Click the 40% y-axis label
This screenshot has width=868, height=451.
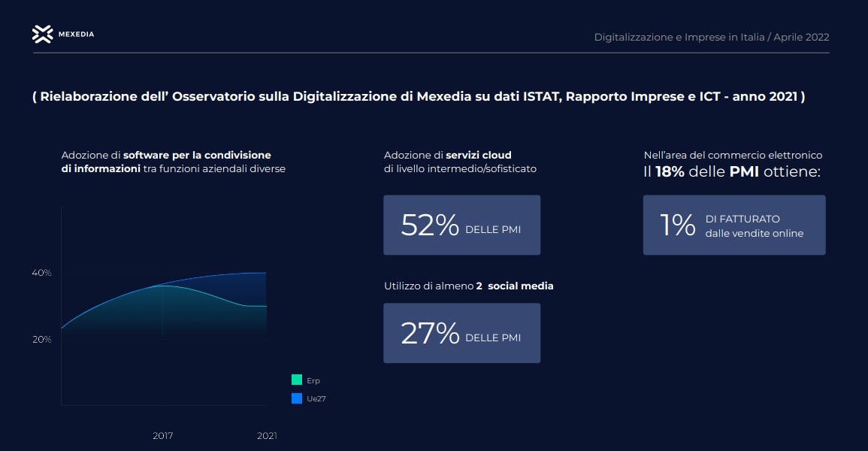point(41,273)
